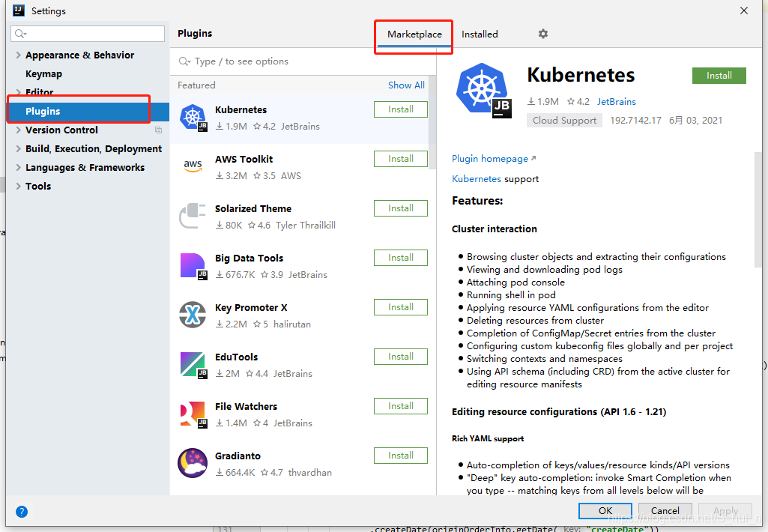
Task: Expand Build, Execution, Deployment section
Action: point(18,148)
